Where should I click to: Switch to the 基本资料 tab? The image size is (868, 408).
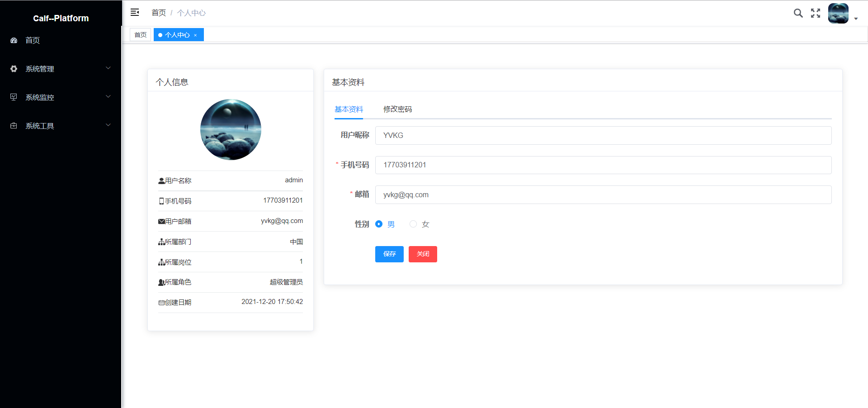(349, 109)
